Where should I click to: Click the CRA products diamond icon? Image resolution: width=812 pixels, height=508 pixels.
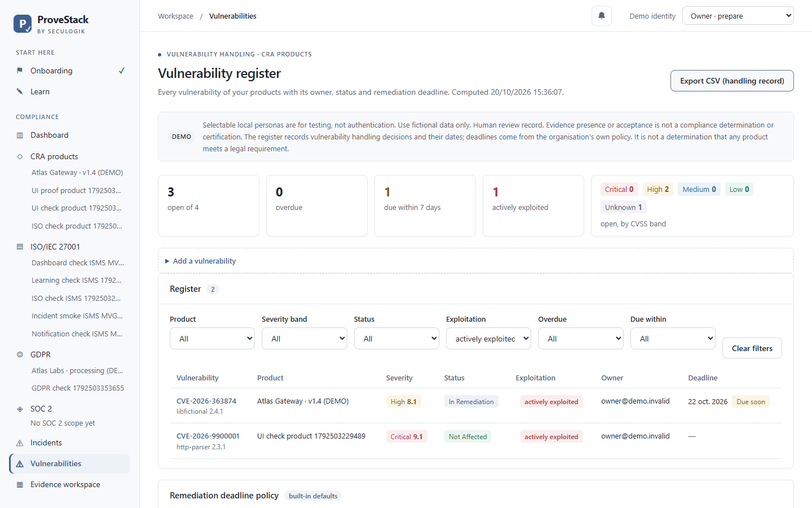click(20, 156)
